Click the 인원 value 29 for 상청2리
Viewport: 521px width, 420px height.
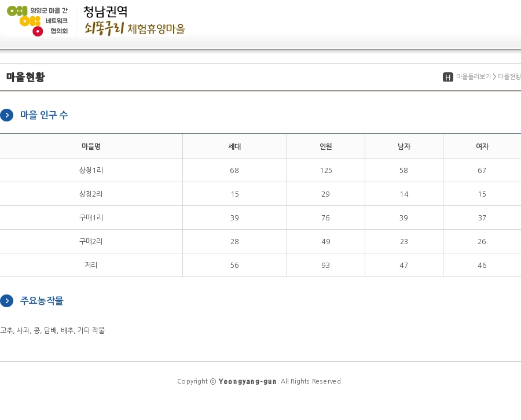click(325, 194)
